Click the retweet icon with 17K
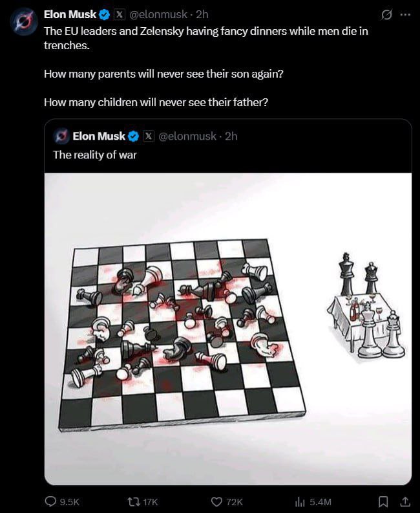 (x=133, y=501)
